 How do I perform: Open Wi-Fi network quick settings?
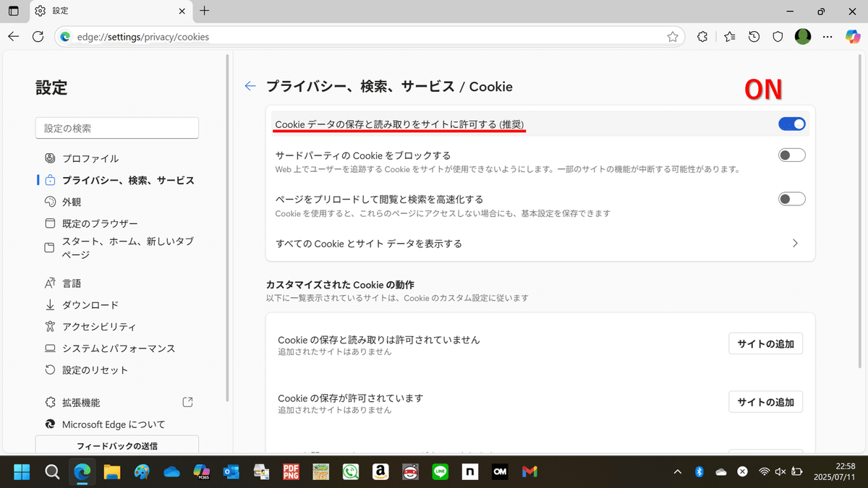pyautogui.click(x=764, y=471)
